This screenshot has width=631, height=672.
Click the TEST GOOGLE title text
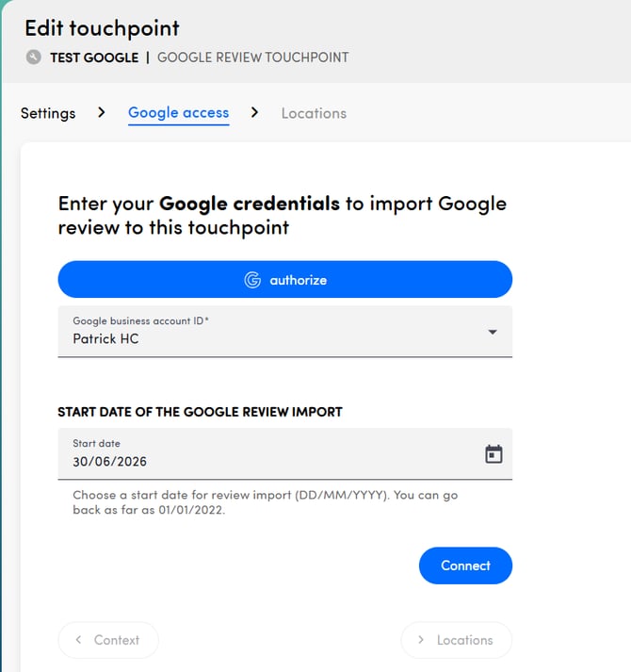click(94, 57)
